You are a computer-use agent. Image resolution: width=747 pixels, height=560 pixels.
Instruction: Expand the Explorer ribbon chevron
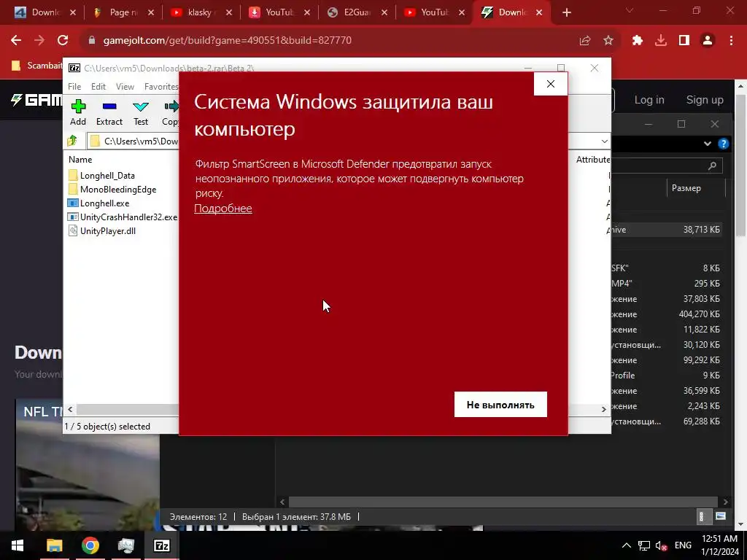pos(708,144)
